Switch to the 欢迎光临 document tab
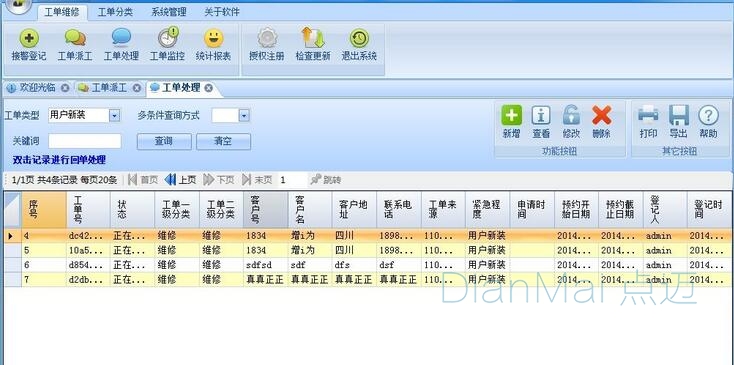The width and height of the screenshot is (734, 365). pyautogui.click(x=37, y=88)
